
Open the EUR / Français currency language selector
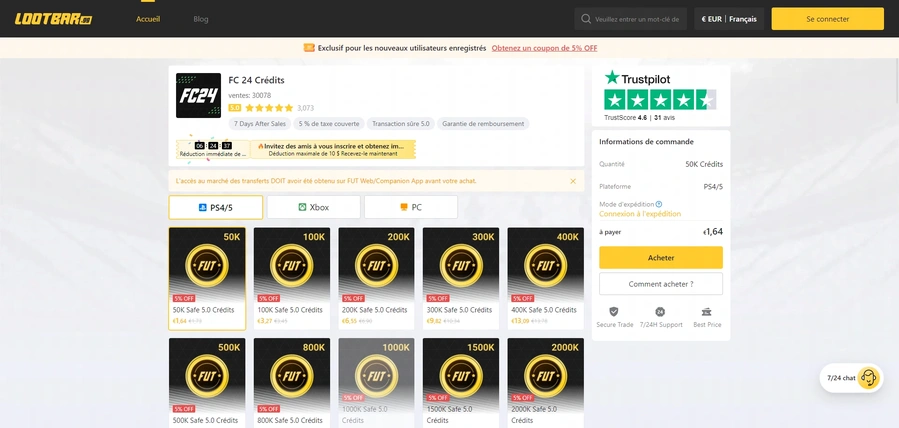(x=729, y=19)
